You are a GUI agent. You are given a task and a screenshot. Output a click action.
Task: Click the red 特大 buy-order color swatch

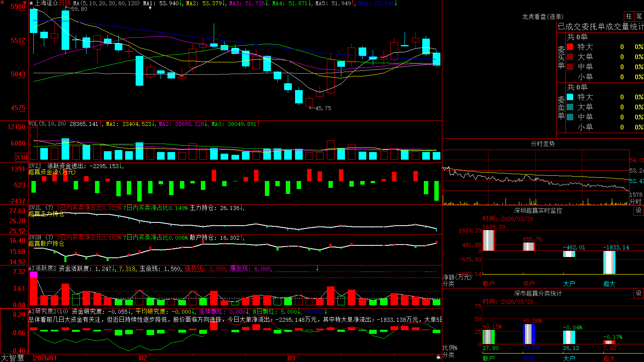pyautogui.click(x=570, y=47)
